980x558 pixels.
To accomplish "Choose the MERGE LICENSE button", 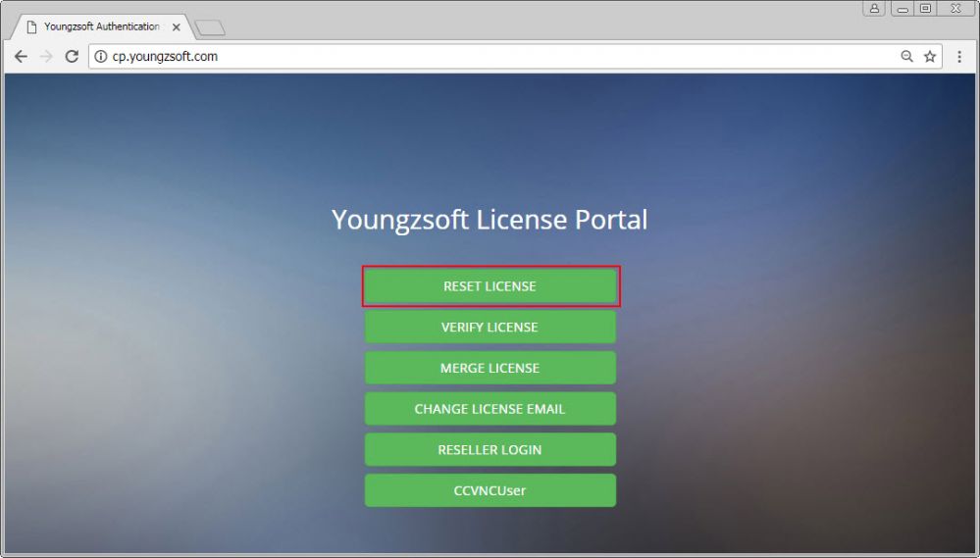I will click(x=490, y=368).
